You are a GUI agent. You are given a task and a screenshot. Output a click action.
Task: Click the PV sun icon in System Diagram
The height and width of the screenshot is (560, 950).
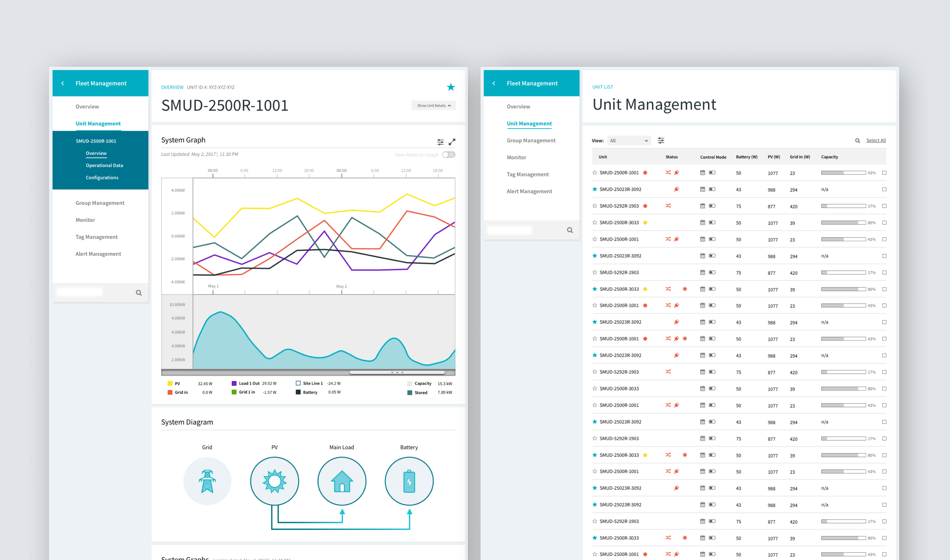(x=275, y=481)
